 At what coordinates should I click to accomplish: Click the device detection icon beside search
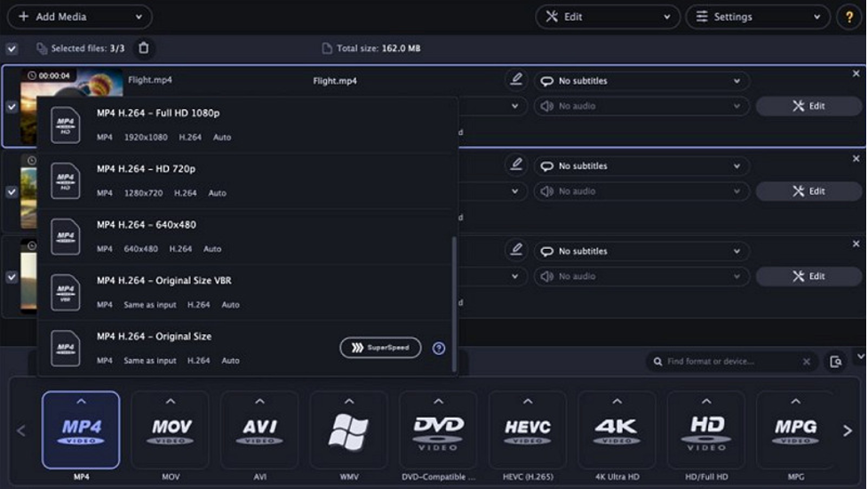[836, 362]
